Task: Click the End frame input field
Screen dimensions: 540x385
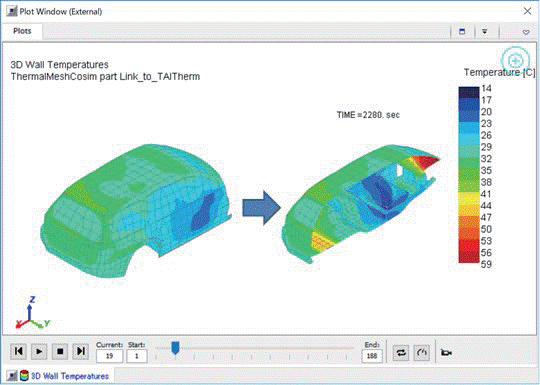Action: (x=372, y=356)
